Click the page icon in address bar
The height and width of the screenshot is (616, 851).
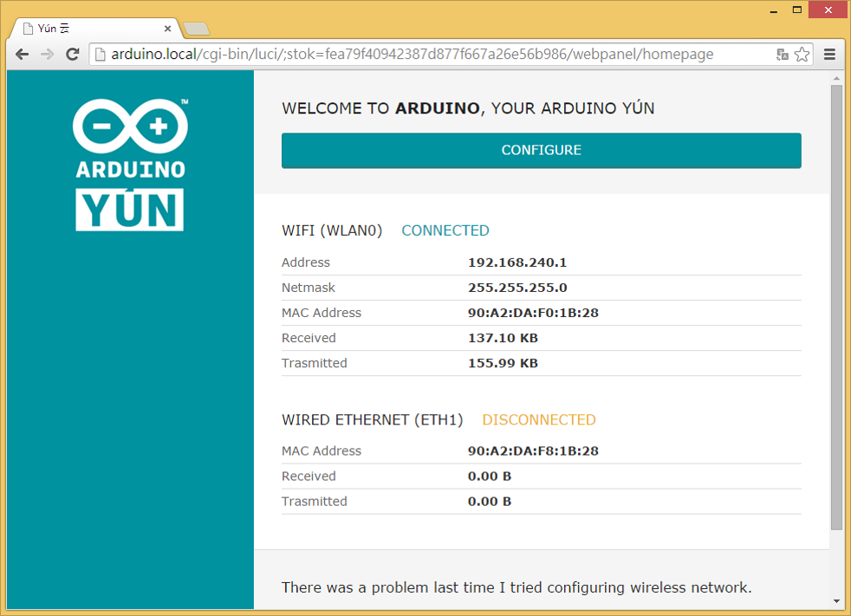coord(100,55)
